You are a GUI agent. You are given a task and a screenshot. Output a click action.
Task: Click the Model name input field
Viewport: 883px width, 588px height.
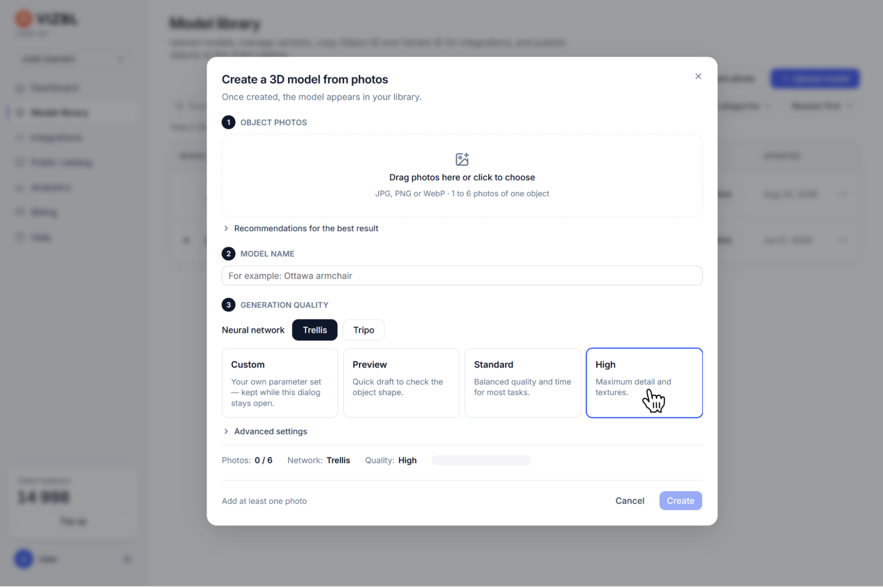pos(462,276)
